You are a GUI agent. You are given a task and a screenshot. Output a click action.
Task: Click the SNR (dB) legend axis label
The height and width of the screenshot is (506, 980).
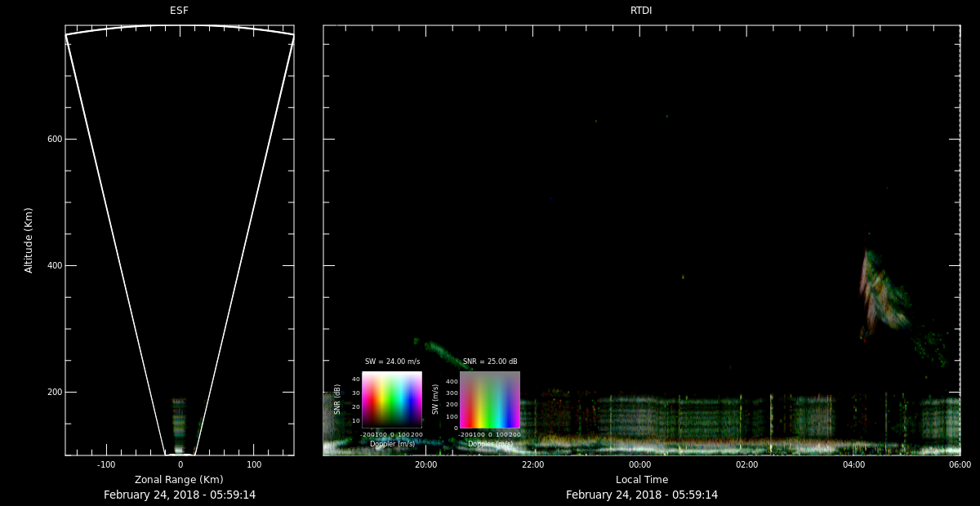tap(337, 400)
